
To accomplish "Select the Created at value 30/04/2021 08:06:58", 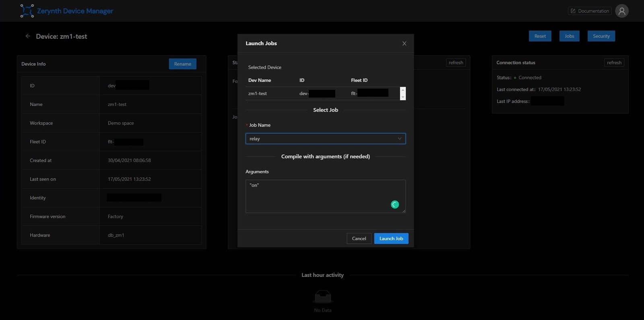I will [x=129, y=160].
